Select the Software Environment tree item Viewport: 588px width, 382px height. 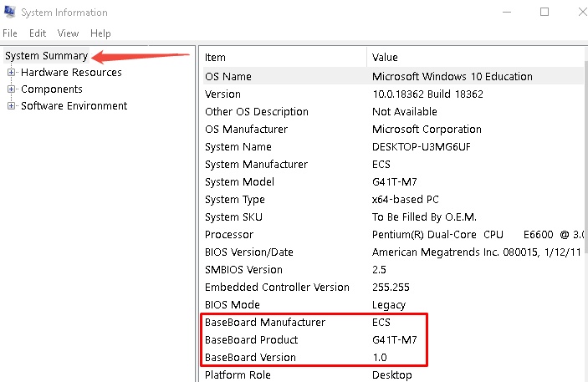coord(74,105)
